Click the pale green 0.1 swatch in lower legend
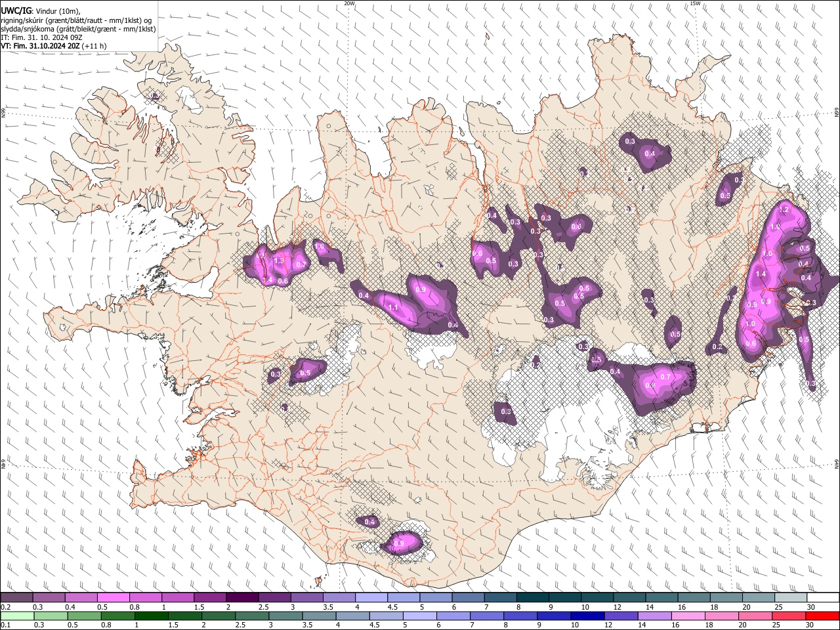 click(x=16, y=616)
